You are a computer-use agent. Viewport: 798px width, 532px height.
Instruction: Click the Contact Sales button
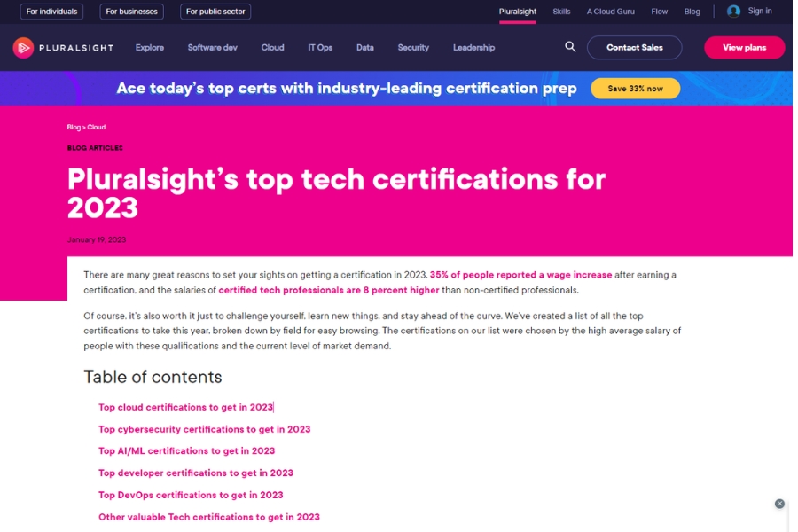pyautogui.click(x=634, y=47)
